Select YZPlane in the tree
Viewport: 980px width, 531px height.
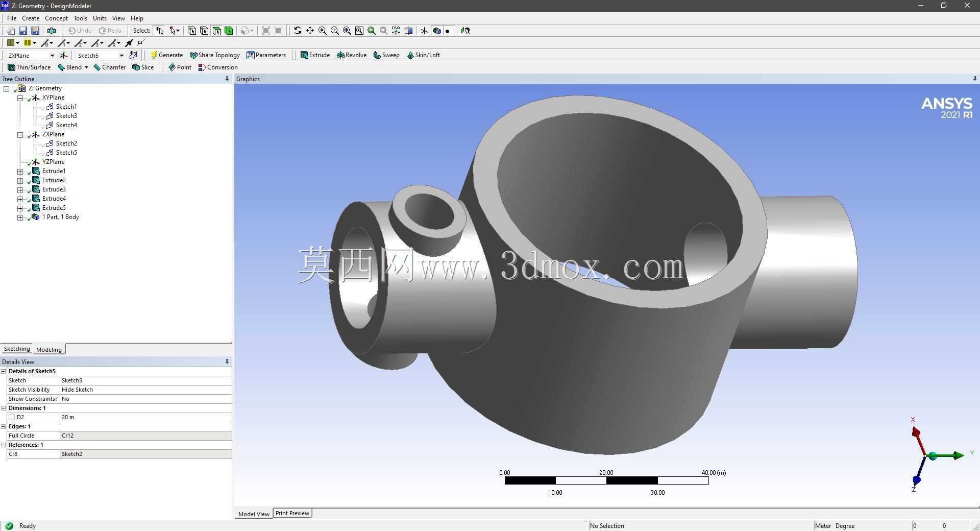[53, 162]
